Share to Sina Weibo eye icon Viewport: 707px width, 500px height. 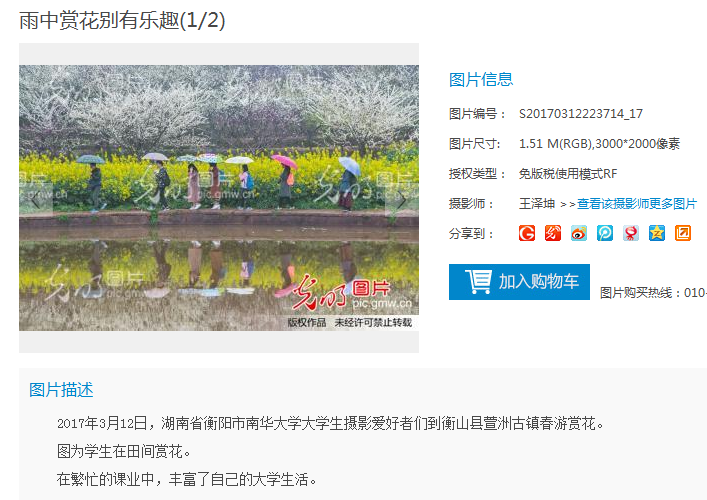pyautogui.click(x=579, y=233)
